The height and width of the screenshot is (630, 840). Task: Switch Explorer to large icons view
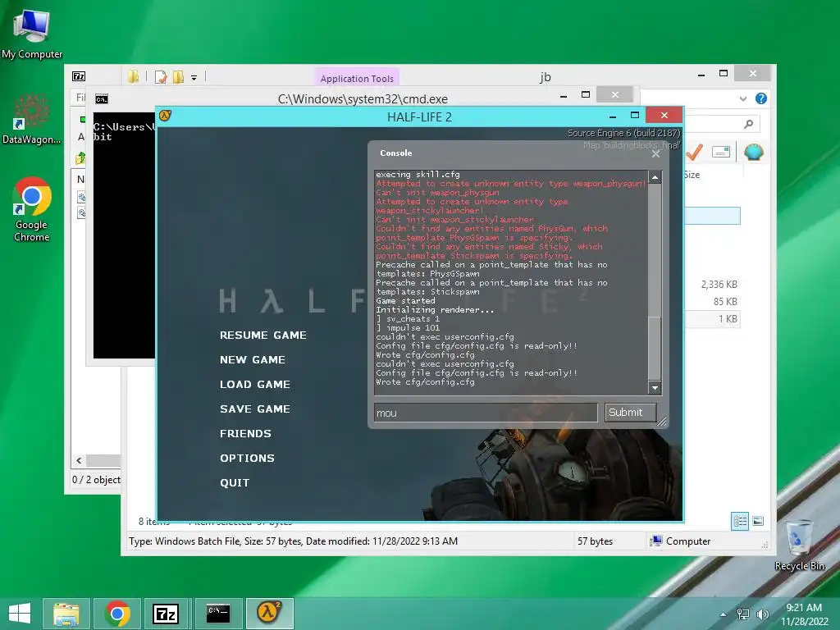pyautogui.click(x=758, y=521)
